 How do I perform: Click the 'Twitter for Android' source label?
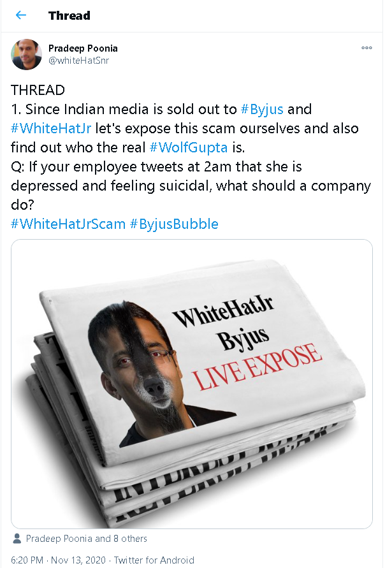pos(154,560)
